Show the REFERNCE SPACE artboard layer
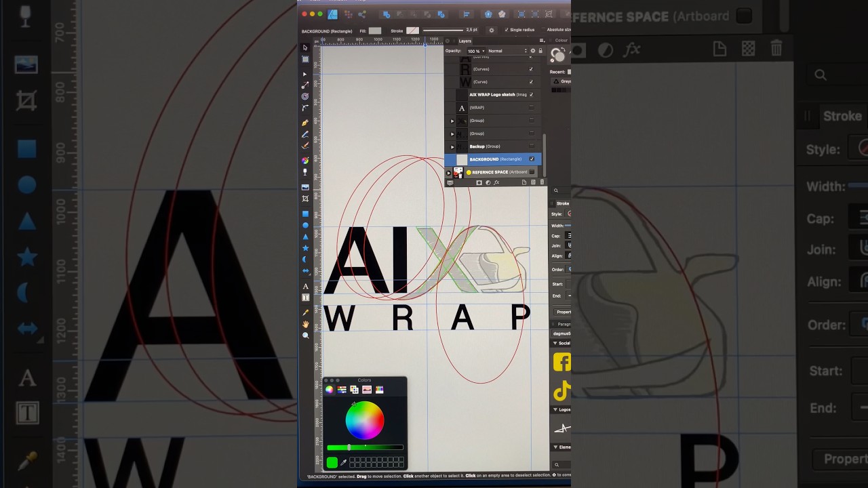This screenshot has height=488, width=868. pyautogui.click(x=532, y=172)
